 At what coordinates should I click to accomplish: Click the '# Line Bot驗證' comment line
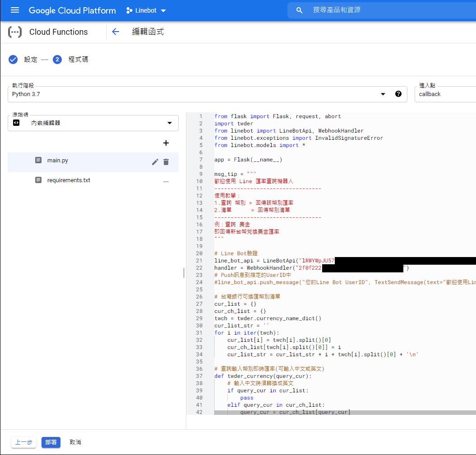pos(236,253)
